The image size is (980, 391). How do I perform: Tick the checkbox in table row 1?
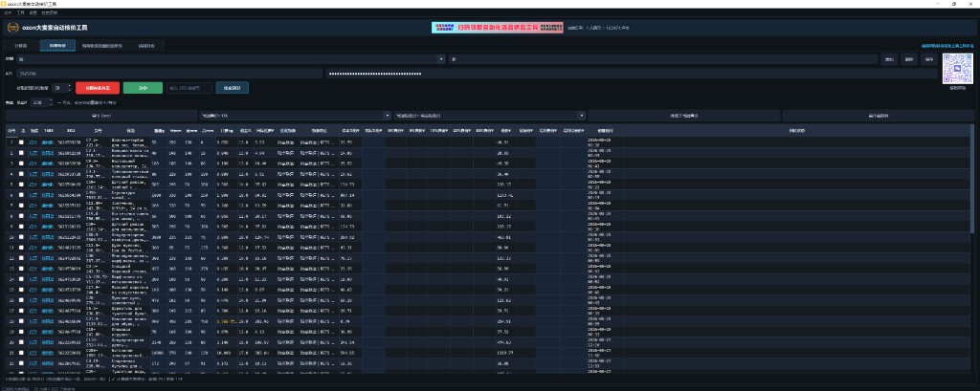click(x=22, y=142)
